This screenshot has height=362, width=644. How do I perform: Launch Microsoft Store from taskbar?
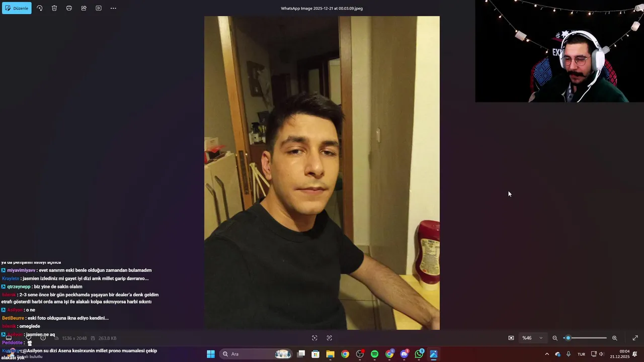point(315,354)
